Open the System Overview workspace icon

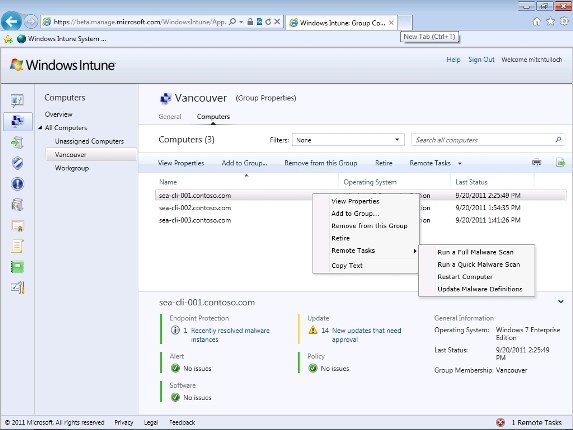click(17, 100)
